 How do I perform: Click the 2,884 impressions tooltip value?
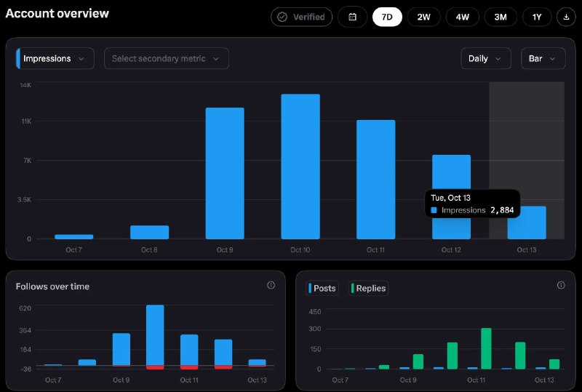point(502,210)
